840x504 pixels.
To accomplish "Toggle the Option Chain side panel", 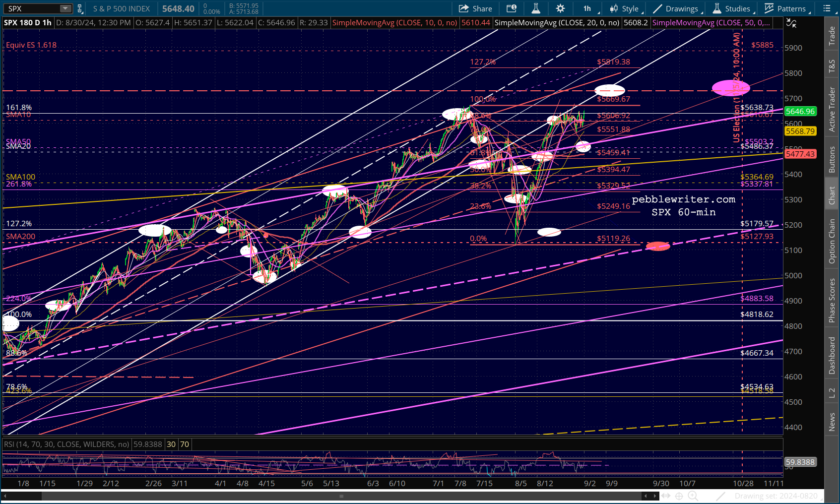I will (832, 241).
